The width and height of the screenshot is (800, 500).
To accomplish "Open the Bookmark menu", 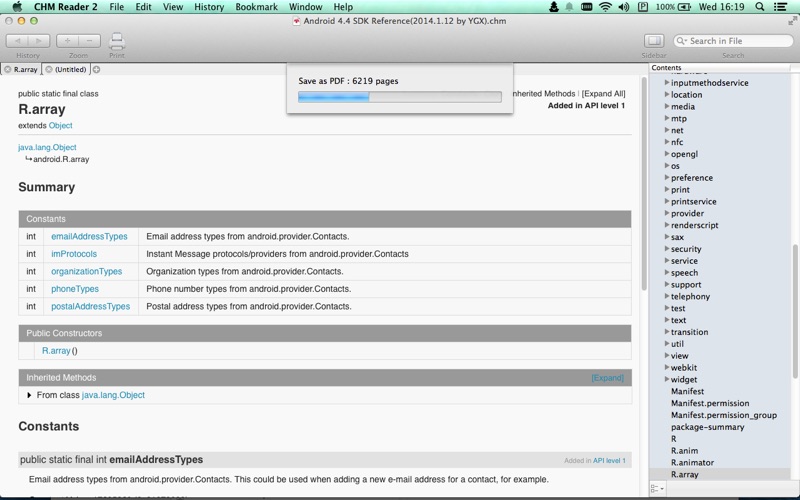I will (x=257, y=7).
